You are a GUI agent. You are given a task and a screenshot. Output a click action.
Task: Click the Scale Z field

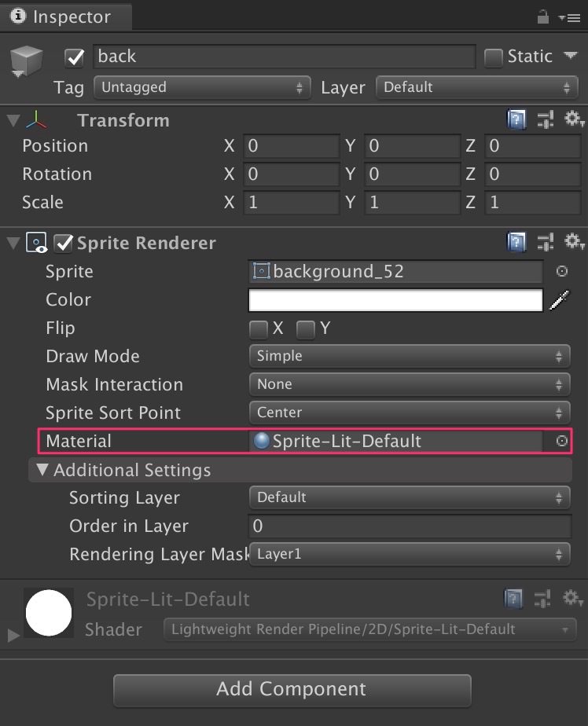[x=533, y=203]
